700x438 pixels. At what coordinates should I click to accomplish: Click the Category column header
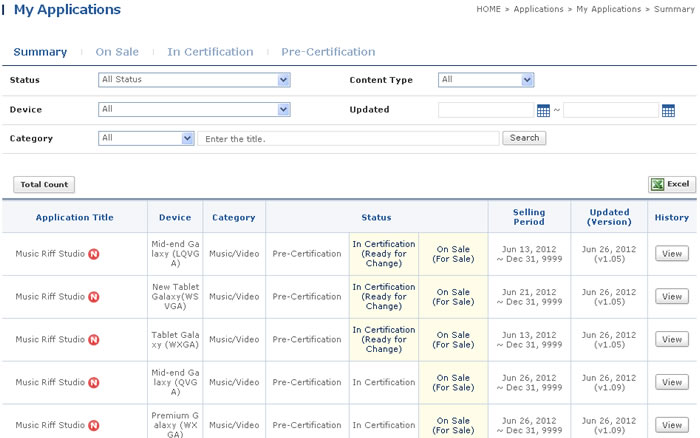233,217
